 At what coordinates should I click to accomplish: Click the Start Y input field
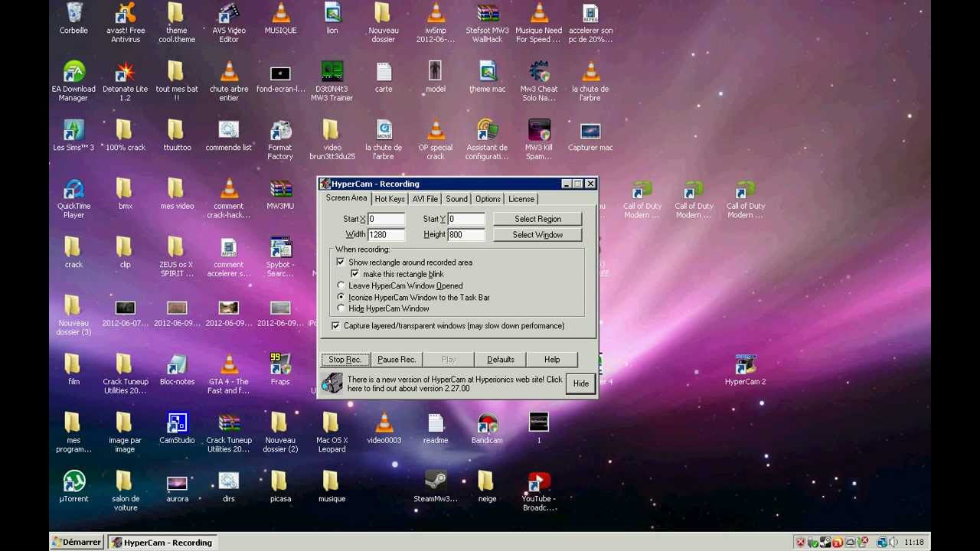pos(466,219)
